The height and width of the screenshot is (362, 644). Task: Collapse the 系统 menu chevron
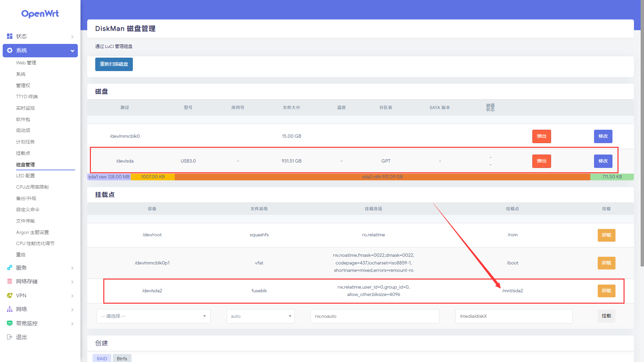click(x=72, y=51)
